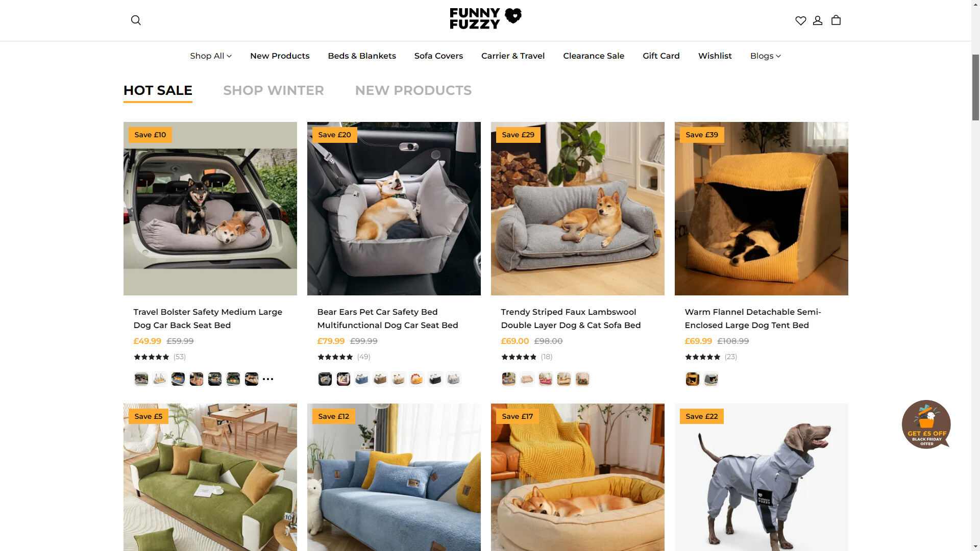Switch to the New Products tab
980x551 pixels.
413,90
